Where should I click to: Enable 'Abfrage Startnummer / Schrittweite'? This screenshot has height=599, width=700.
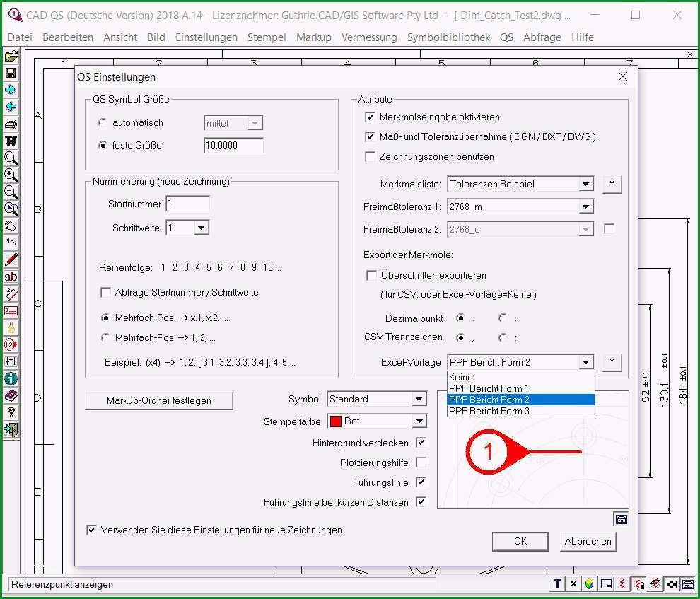coord(106,292)
